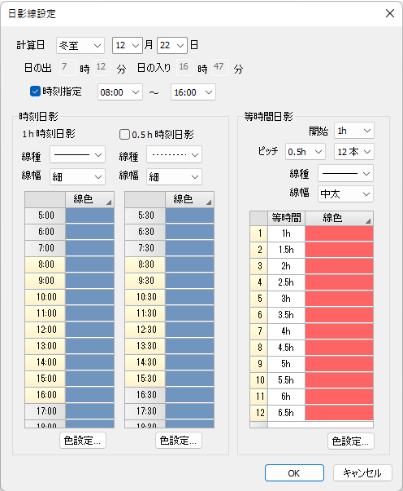Screen dimensions: 403x491
Task: Open the month dropdown showing 12
Action: click(x=127, y=45)
